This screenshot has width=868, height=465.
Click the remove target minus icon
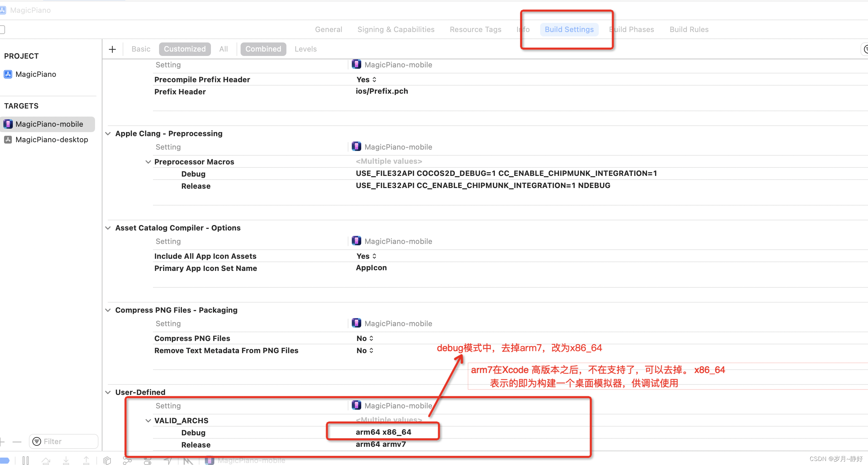[x=17, y=441]
